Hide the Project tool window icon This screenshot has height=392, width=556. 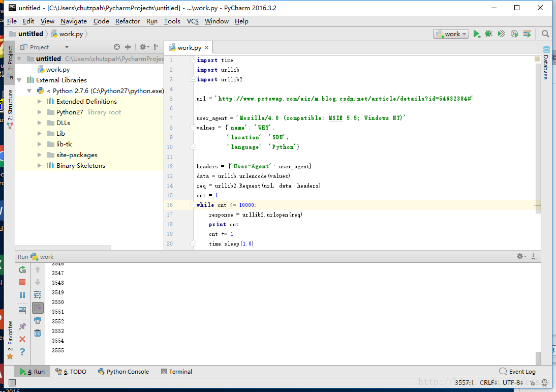(157, 47)
